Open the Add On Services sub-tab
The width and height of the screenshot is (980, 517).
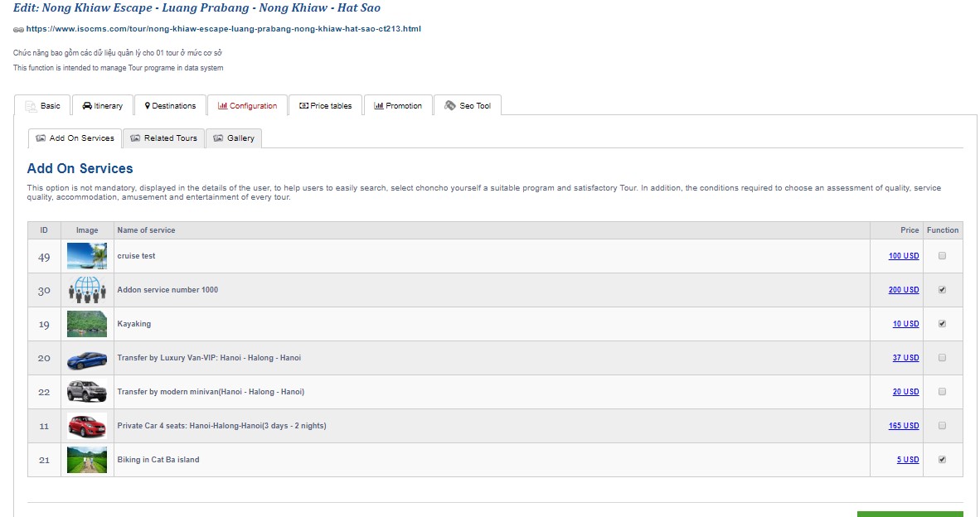75,138
